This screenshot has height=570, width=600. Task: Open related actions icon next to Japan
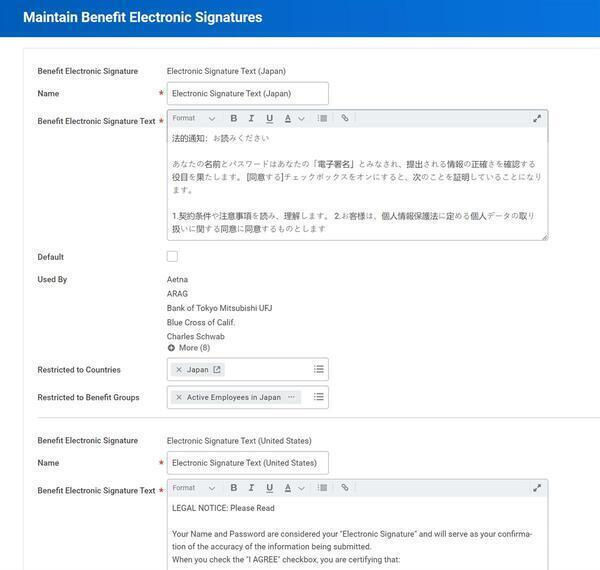217,370
